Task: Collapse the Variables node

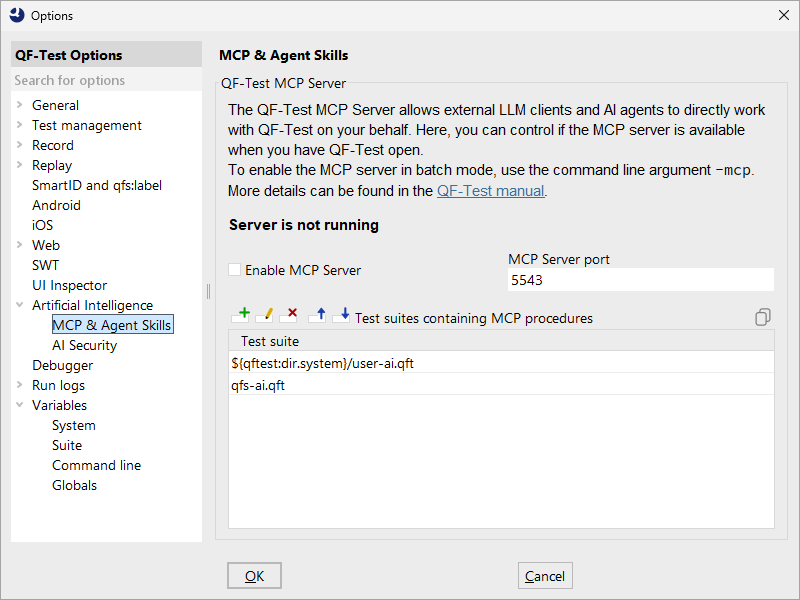Action: (19, 405)
